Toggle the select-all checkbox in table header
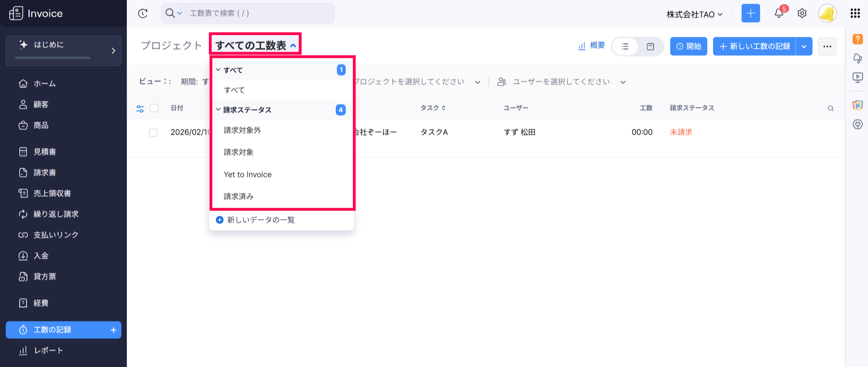 (x=154, y=108)
